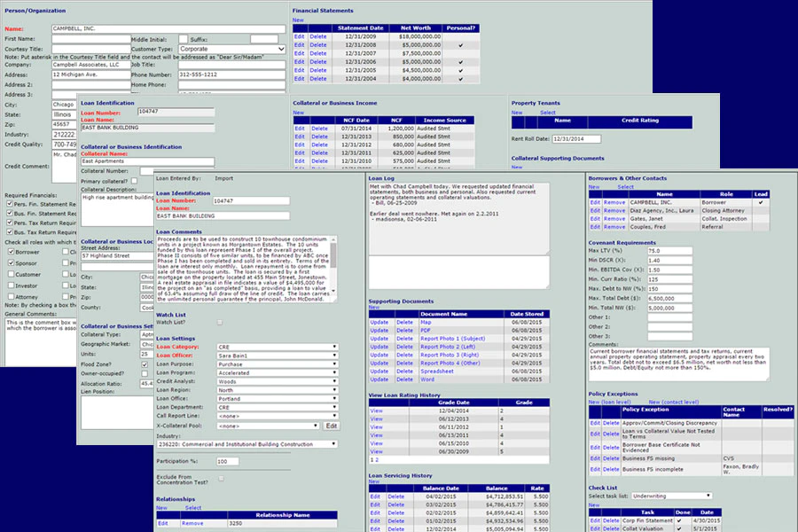Image resolution: width=798 pixels, height=532 pixels.
Task: Open the Credit Analyst dropdown
Action: (278, 381)
